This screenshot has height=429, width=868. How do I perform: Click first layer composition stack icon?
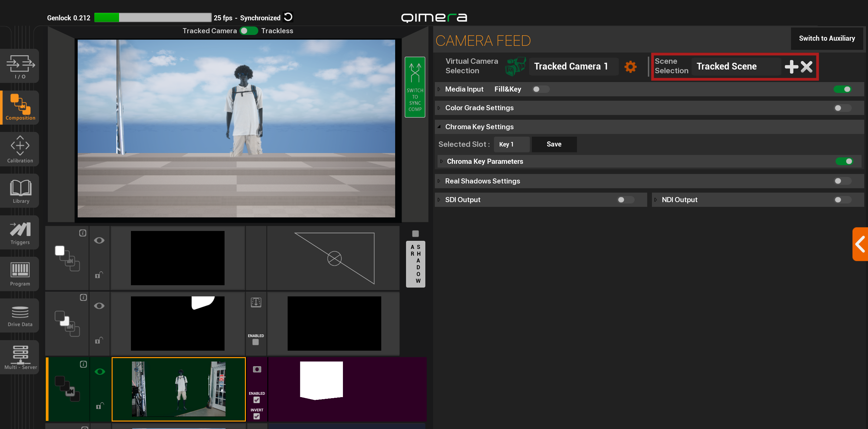click(x=67, y=258)
